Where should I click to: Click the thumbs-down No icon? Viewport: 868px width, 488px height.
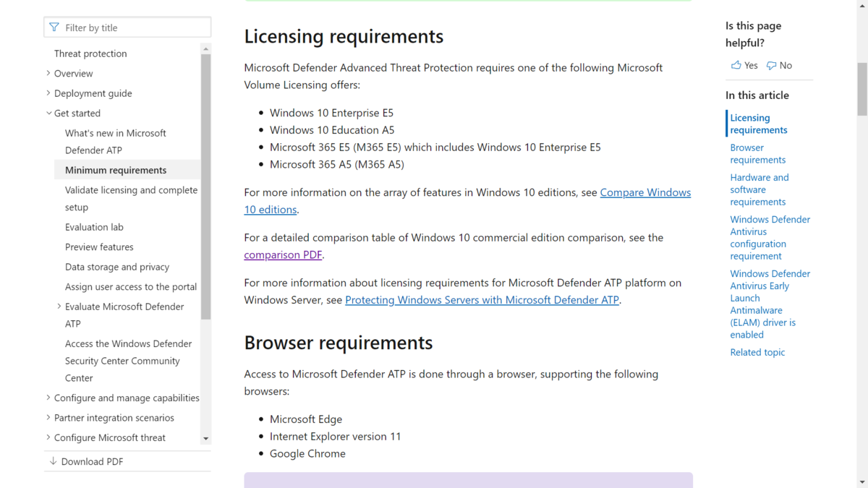pyautogui.click(x=771, y=65)
